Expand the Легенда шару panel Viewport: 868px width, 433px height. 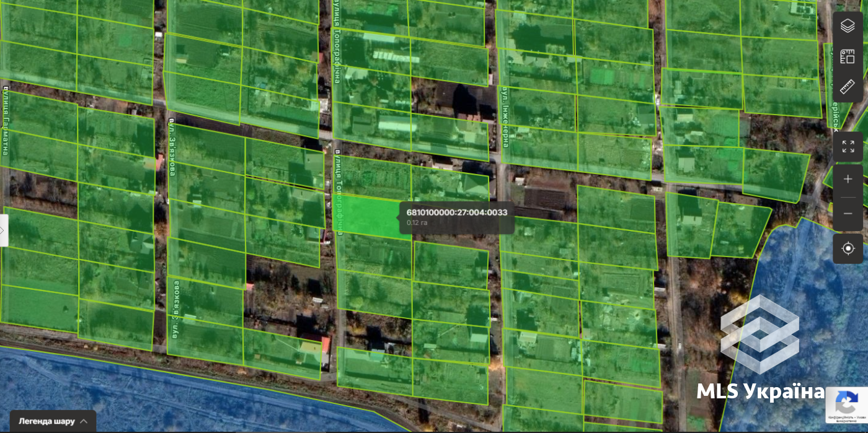[x=53, y=421]
